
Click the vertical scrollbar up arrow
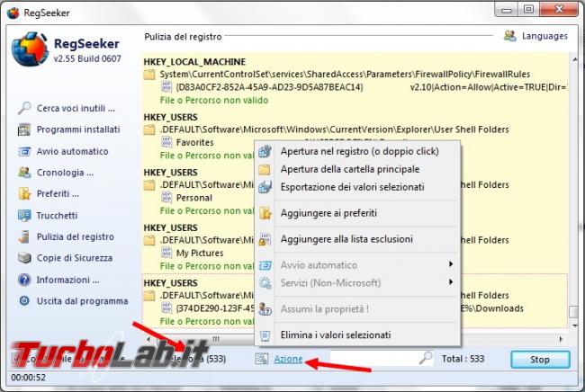pyautogui.click(x=574, y=59)
